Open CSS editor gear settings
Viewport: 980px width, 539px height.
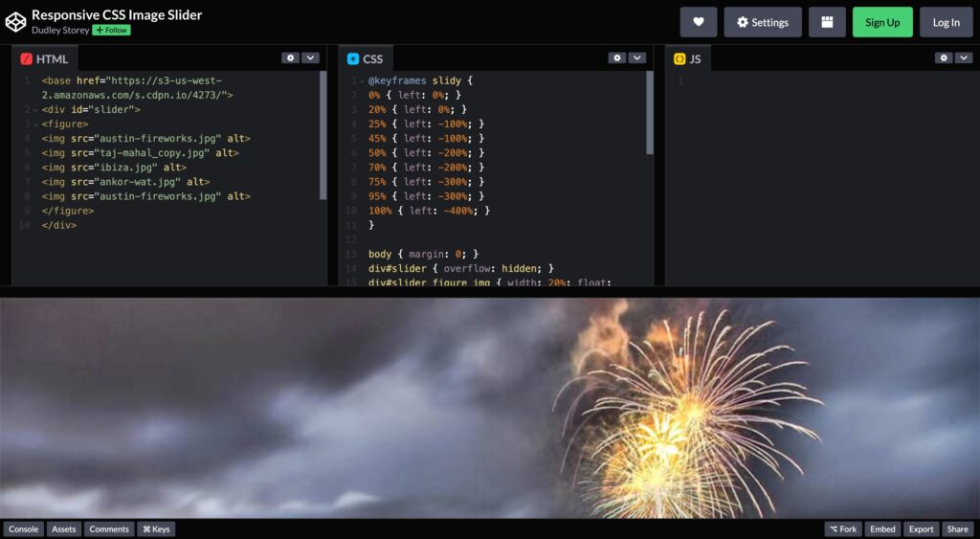(x=616, y=58)
